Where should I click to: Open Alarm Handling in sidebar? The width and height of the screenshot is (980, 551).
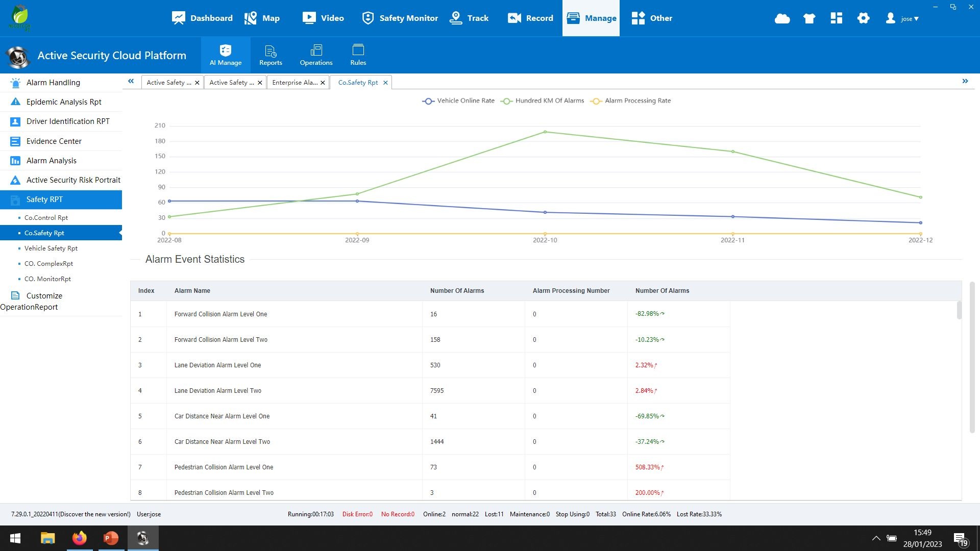click(x=53, y=83)
